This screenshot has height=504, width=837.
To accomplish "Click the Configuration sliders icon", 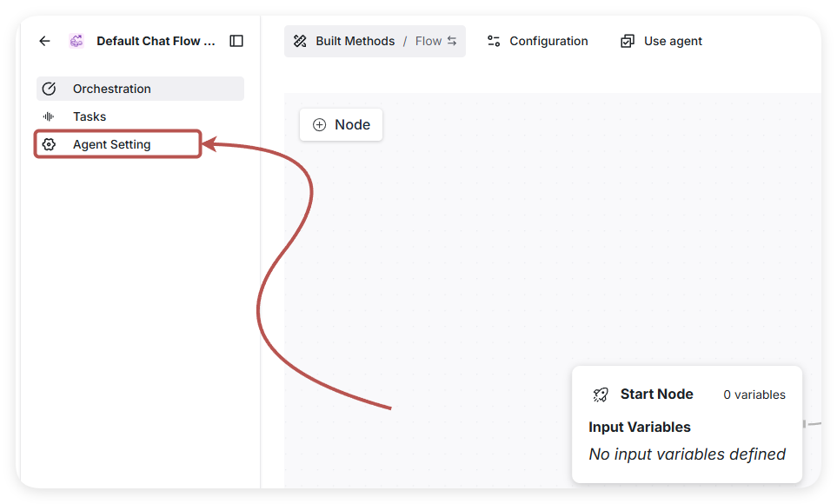I will pyautogui.click(x=494, y=41).
